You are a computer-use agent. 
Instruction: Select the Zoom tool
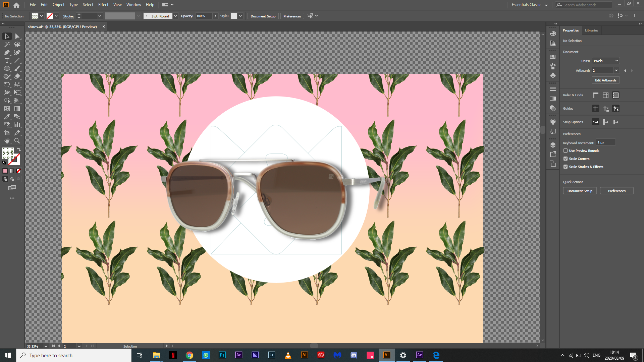(17, 141)
